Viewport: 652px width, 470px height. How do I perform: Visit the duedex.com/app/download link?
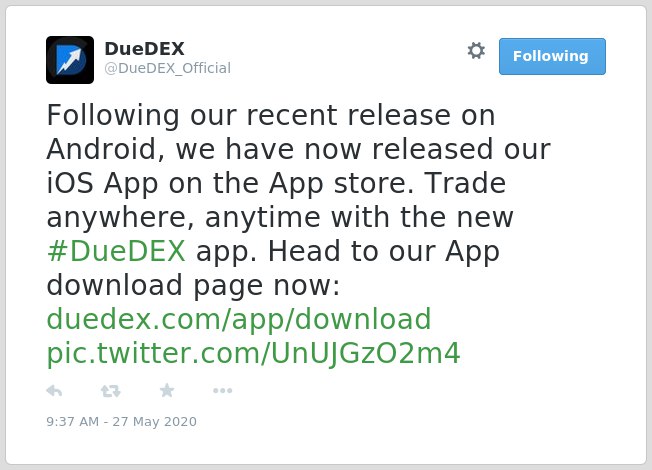[x=239, y=319]
